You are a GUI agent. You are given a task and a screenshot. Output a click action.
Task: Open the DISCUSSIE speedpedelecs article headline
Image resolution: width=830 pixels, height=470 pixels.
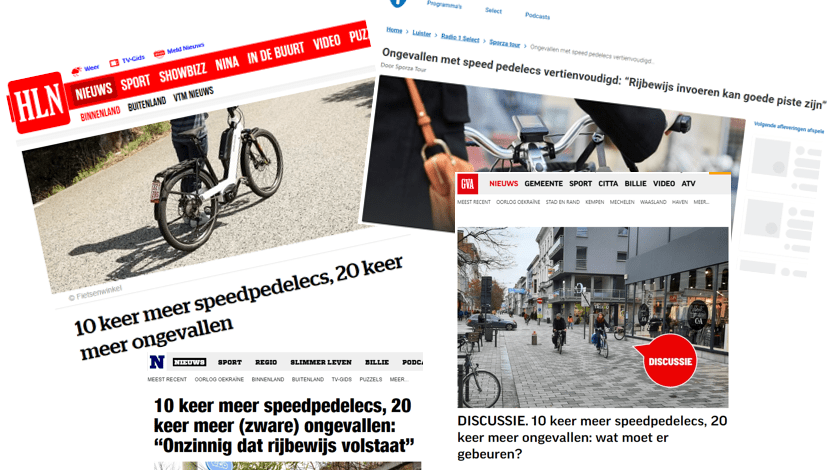(x=592, y=437)
